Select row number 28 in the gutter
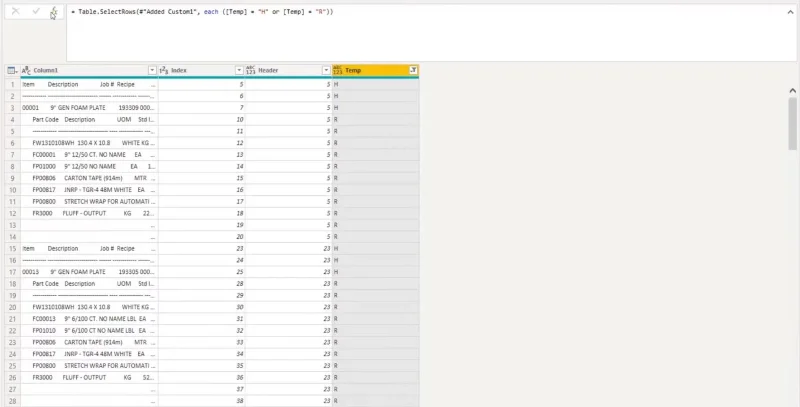The height and width of the screenshot is (407, 800). tap(13, 401)
